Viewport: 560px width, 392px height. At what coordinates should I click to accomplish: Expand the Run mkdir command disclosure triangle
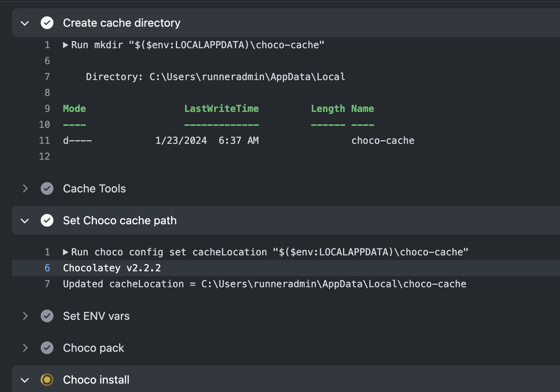coord(65,45)
